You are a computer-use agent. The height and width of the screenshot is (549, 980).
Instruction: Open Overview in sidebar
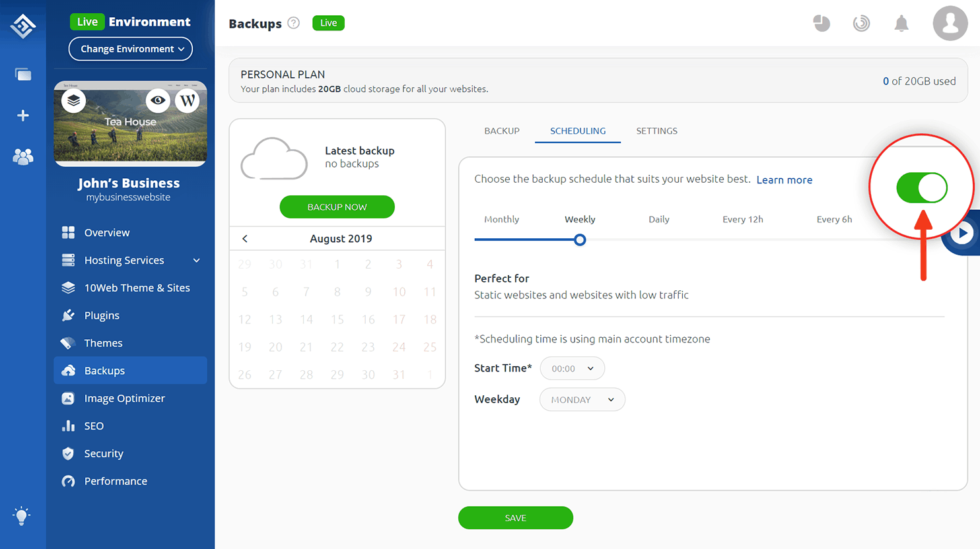131,232
